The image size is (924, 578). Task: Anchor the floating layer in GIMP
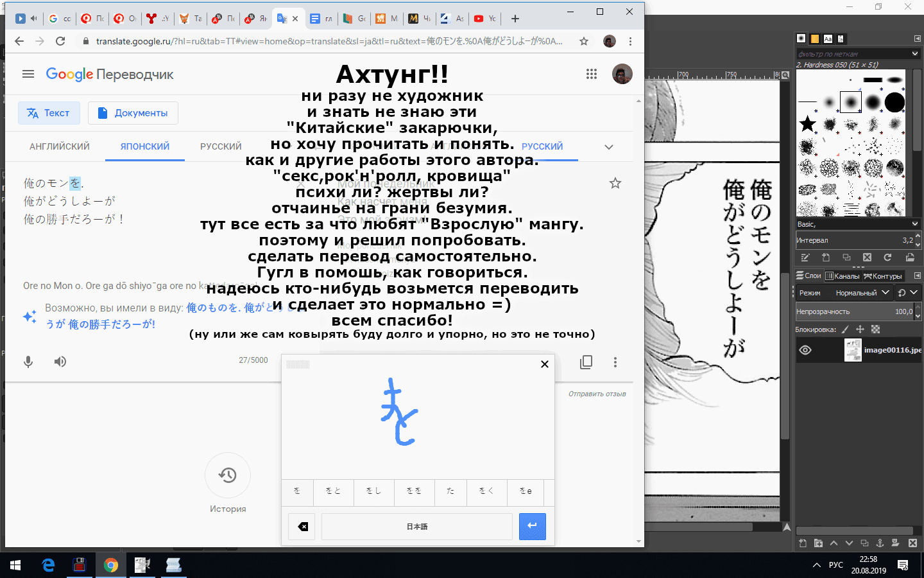[880, 543]
